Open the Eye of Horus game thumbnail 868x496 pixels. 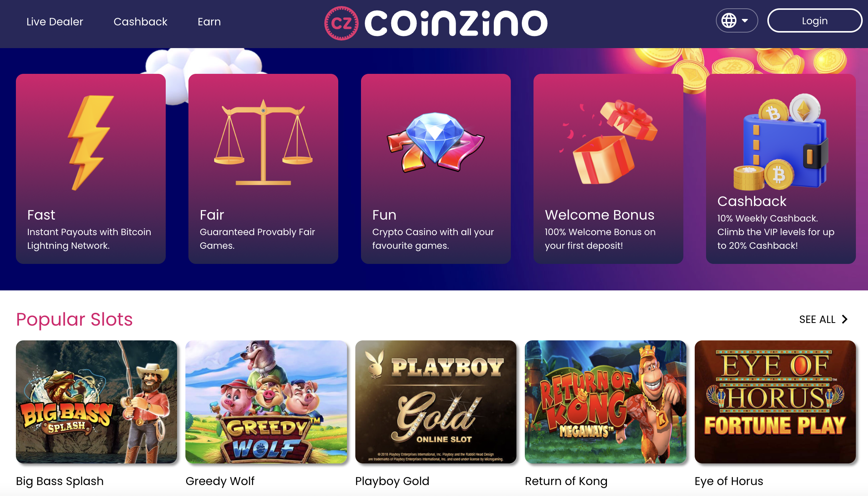[x=775, y=402]
